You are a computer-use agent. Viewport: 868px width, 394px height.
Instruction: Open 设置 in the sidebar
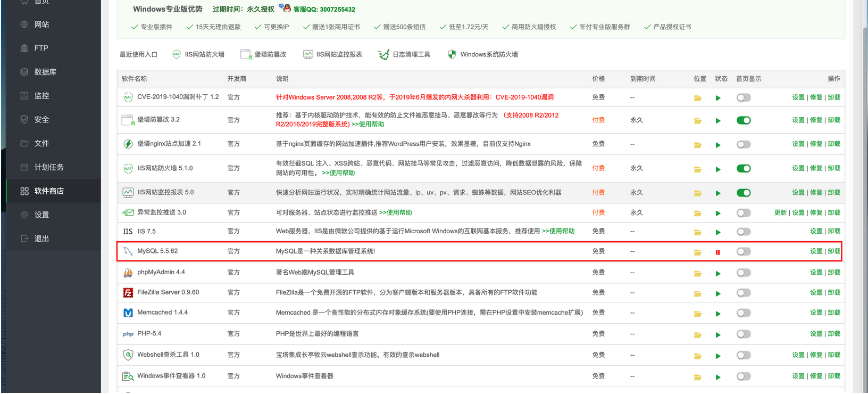point(41,215)
